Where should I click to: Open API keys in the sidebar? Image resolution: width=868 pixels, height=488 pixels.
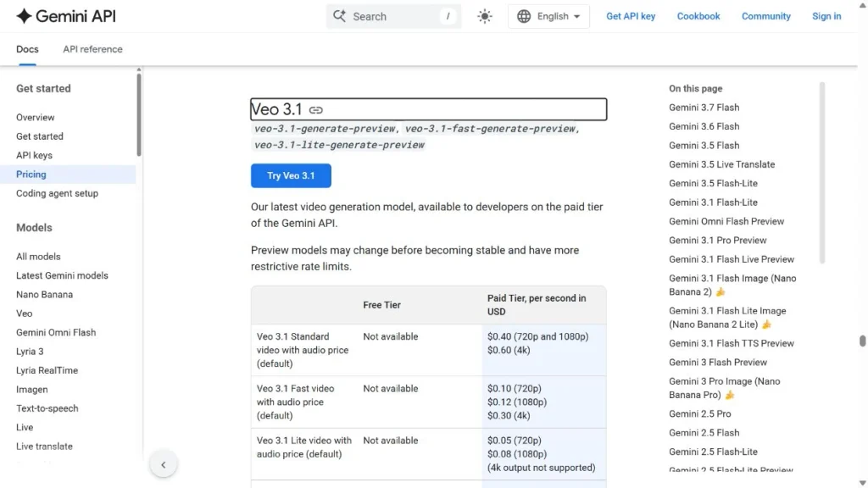point(34,156)
